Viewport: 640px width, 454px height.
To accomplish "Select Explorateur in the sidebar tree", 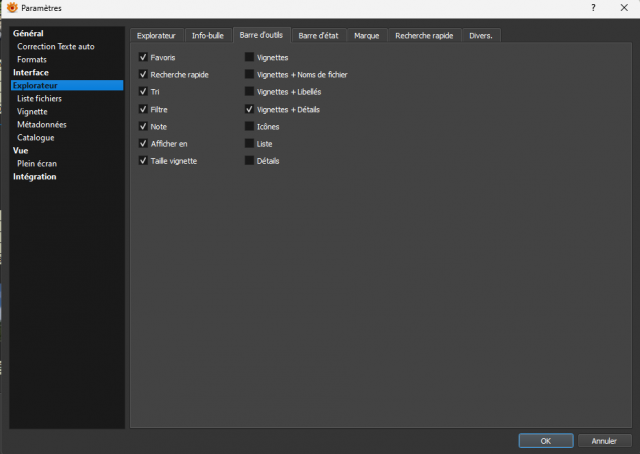I will pos(67,85).
